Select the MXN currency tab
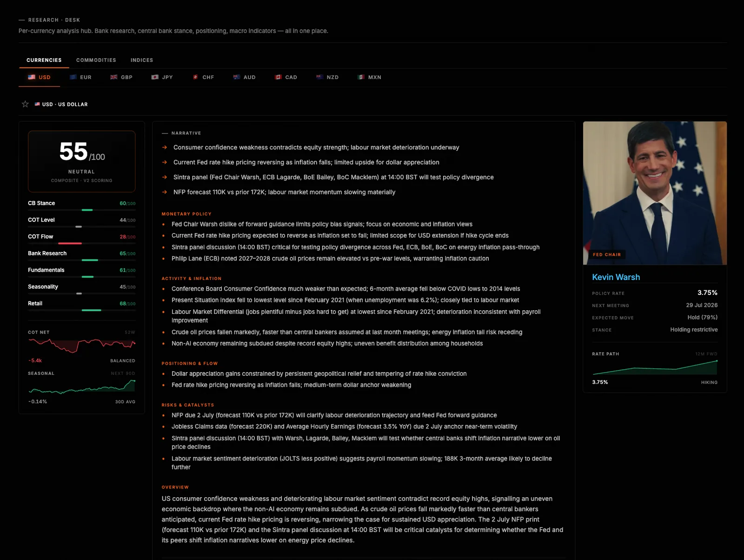This screenshot has height=560, width=744. tap(369, 77)
